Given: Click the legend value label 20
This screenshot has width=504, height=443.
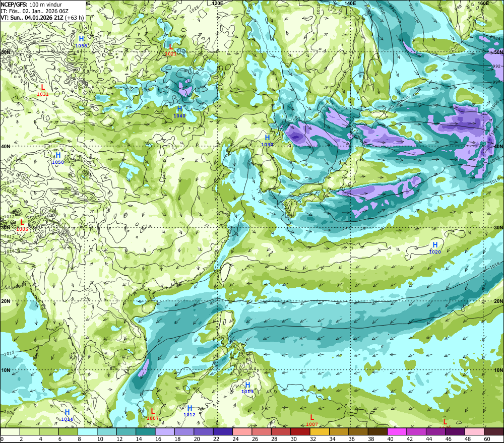Looking at the screenshot, I should click(197, 439).
